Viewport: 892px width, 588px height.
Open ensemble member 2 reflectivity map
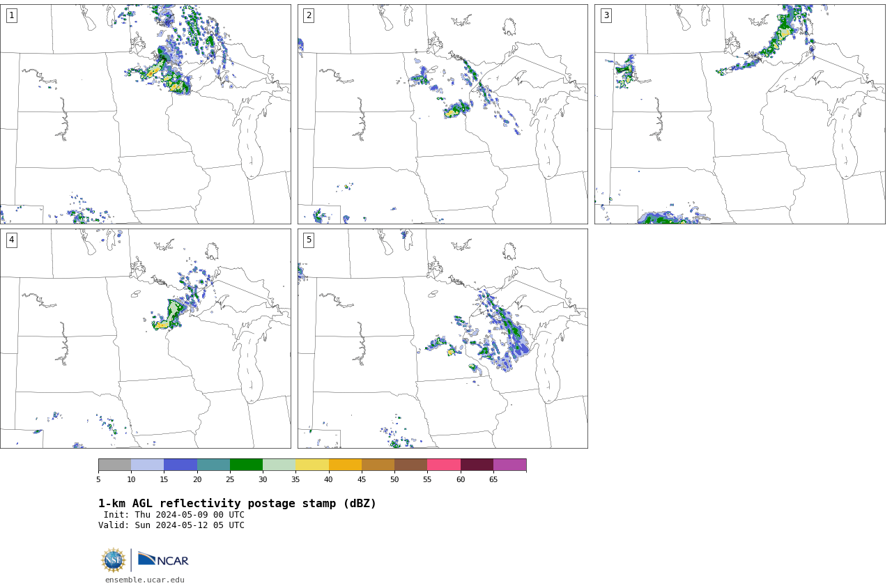(443, 114)
